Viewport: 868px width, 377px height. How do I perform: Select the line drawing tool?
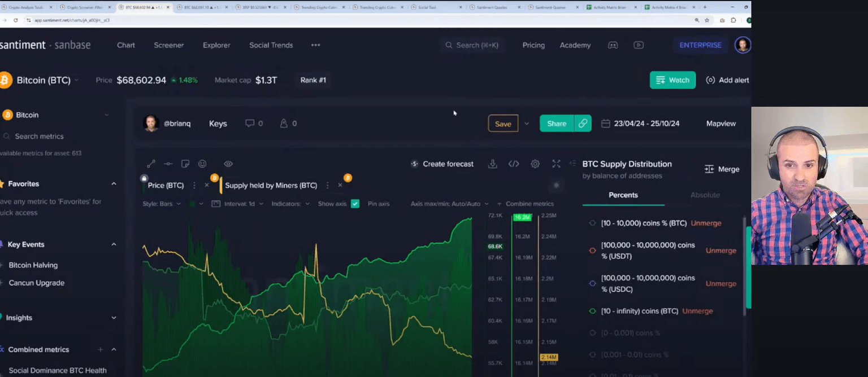[151, 164]
